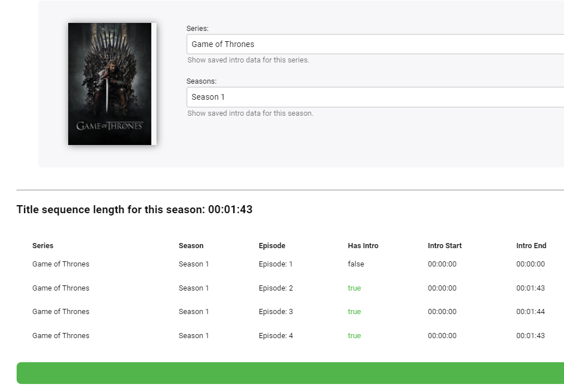The image size is (564, 392).
Task: Click the Game of Thrones poster thumbnail
Action: [112, 84]
